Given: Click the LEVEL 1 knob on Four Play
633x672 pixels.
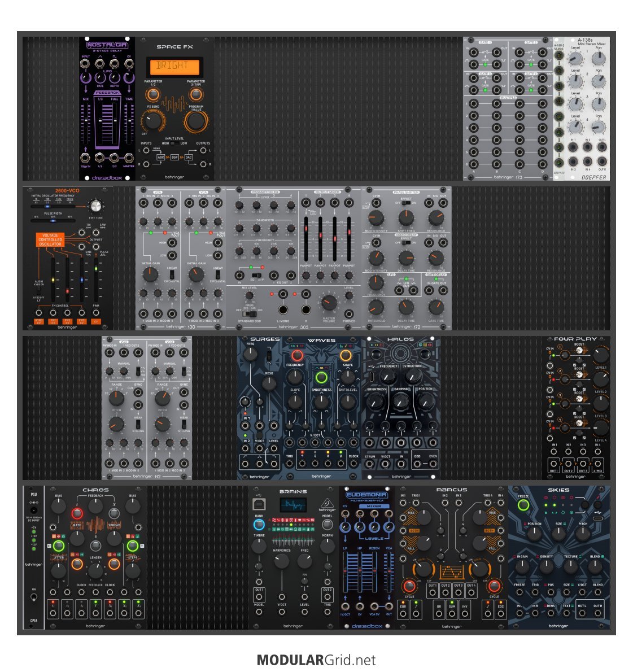Looking at the screenshot, I should pos(600,355).
